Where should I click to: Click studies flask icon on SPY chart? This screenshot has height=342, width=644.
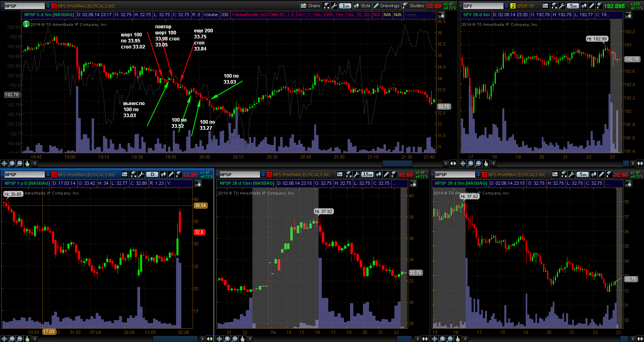tap(599, 6)
